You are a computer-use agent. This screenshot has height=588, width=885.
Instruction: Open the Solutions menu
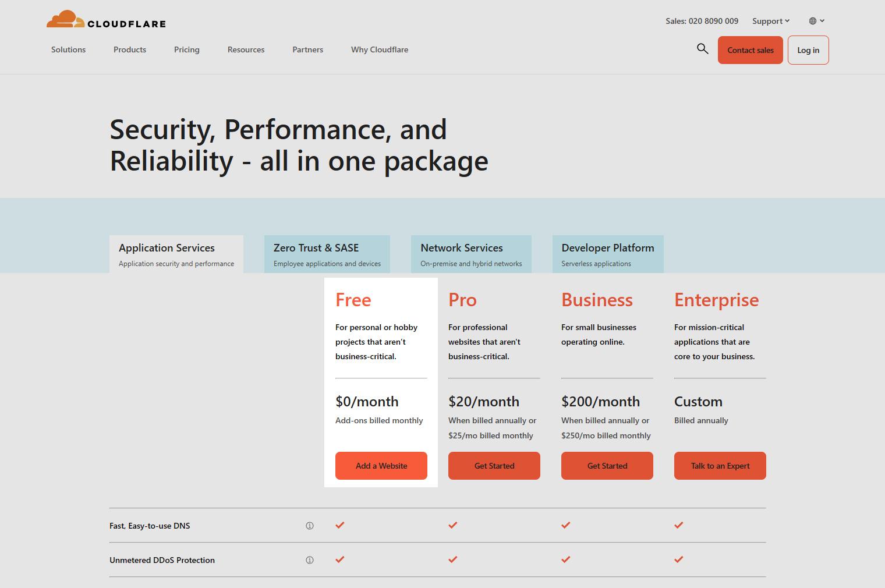68,49
